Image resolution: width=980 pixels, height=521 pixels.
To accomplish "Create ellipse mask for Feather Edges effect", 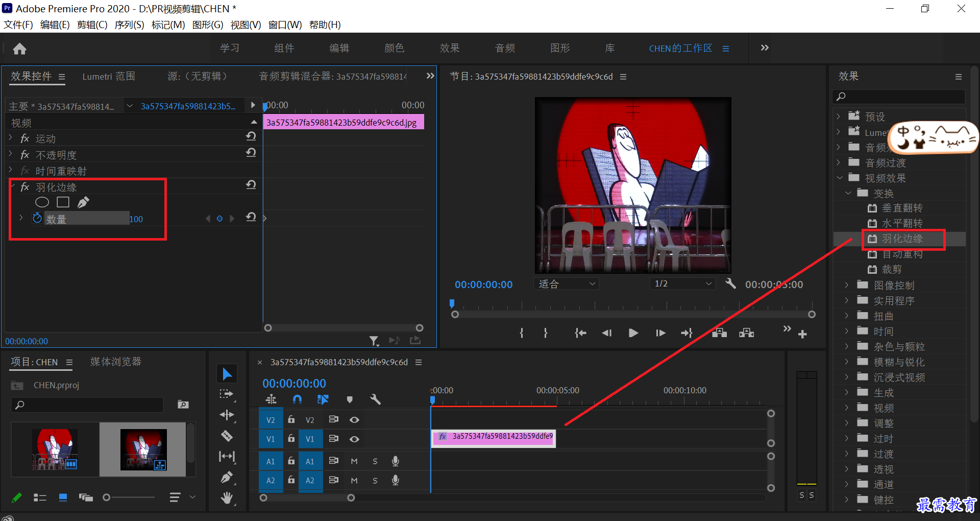I will [x=42, y=202].
